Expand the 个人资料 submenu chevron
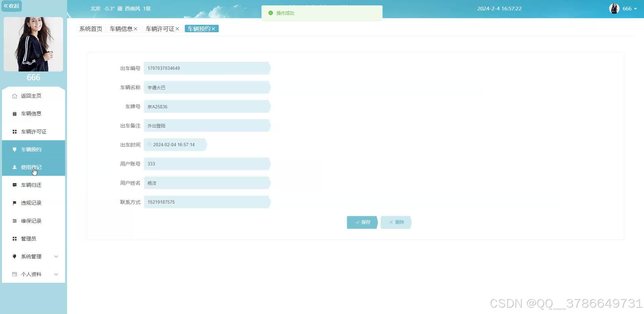 point(56,274)
